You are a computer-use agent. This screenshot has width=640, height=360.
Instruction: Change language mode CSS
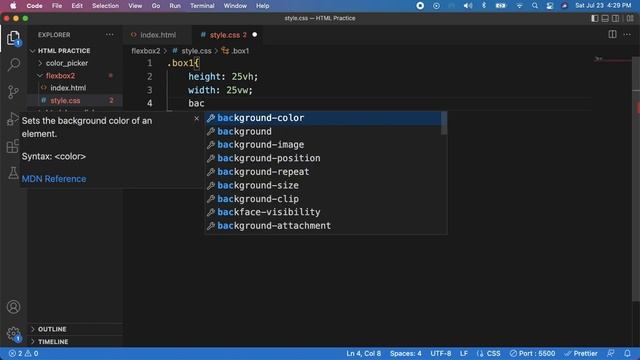[x=488, y=353]
